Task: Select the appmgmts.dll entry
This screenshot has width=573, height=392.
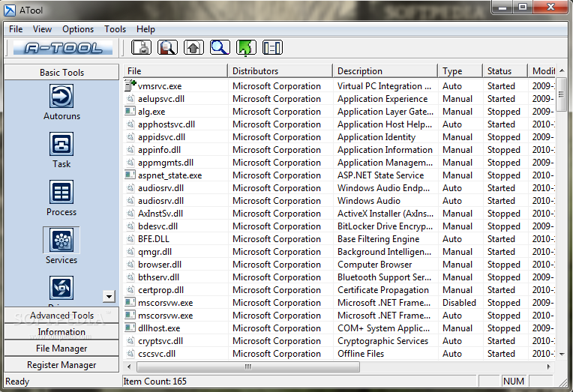Action: pyautogui.click(x=166, y=163)
